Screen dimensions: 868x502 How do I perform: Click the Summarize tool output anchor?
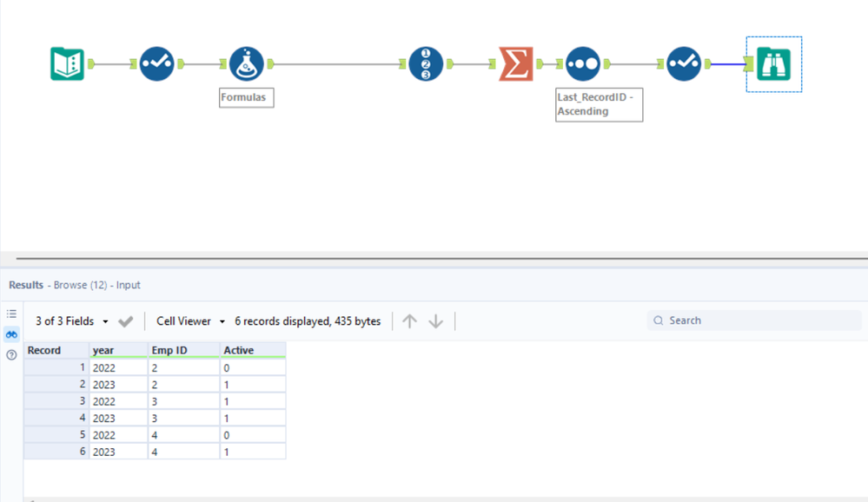pos(540,63)
